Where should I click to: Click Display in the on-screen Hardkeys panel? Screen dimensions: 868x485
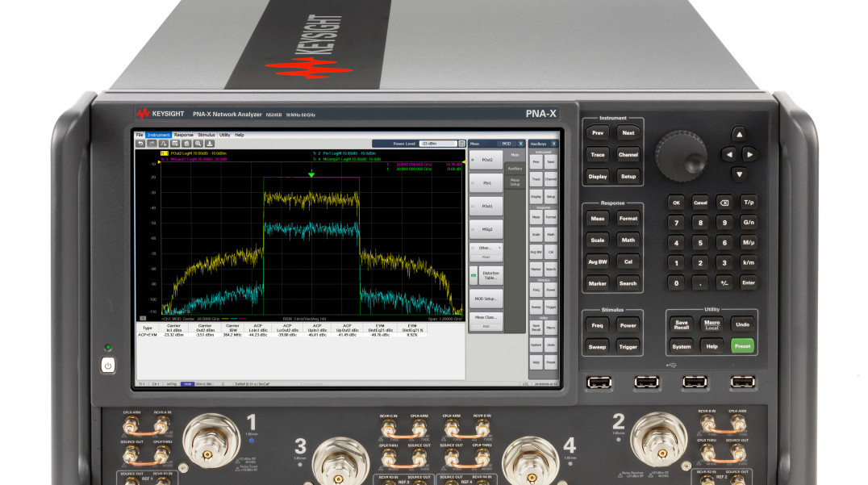pos(536,197)
